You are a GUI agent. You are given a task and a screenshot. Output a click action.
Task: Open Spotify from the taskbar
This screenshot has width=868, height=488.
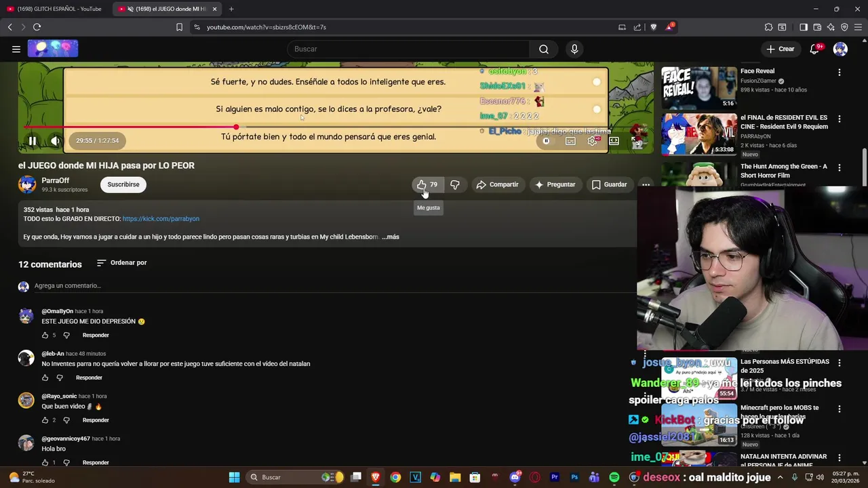tap(614, 477)
